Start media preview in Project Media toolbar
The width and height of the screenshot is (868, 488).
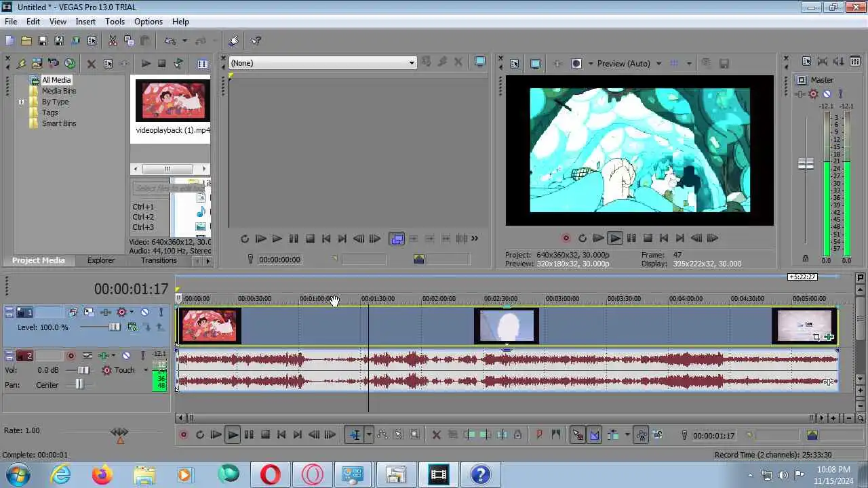click(x=146, y=64)
